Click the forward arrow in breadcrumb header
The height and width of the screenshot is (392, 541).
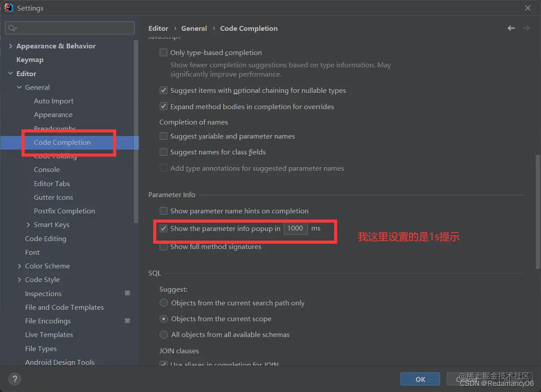coord(526,28)
